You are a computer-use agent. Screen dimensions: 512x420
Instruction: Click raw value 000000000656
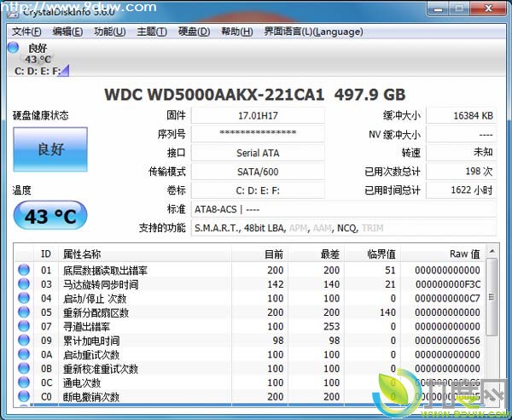tap(448, 341)
